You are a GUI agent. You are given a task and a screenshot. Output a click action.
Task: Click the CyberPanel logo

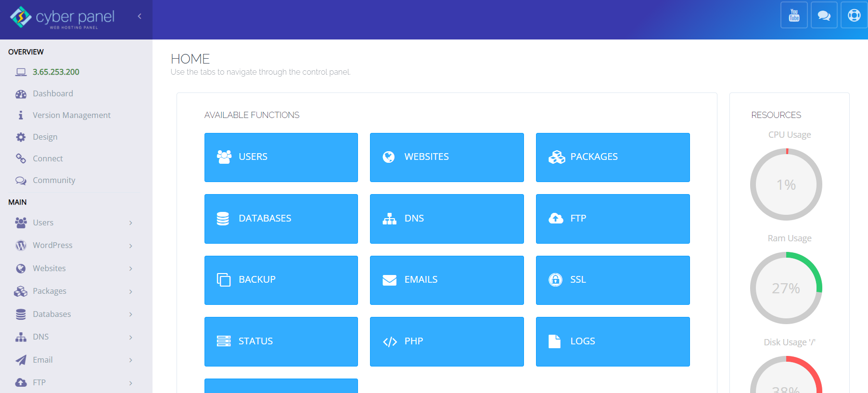click(x=63, y=17)
